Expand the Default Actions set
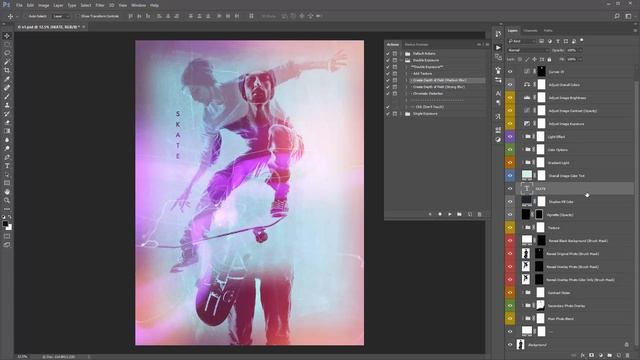 pos(402,53)
